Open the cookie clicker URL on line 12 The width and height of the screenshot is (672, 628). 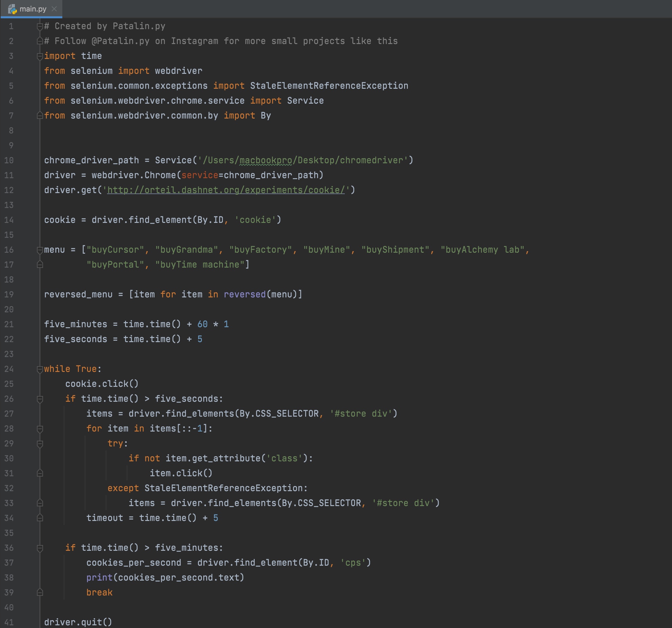(x=226, y=190)
